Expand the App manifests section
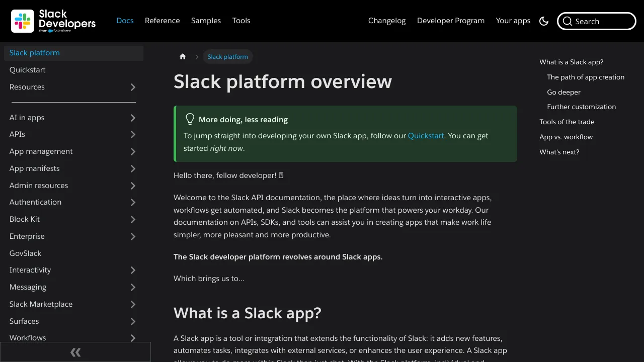This screenshot has height=362, width=644. (133, 169)
